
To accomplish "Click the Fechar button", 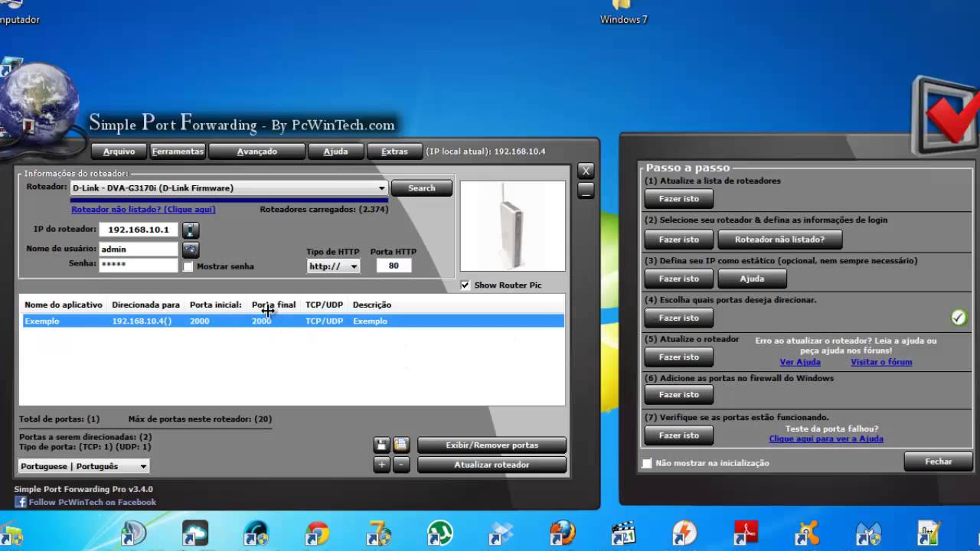I will pyautogui.click(x=938, y=461).
